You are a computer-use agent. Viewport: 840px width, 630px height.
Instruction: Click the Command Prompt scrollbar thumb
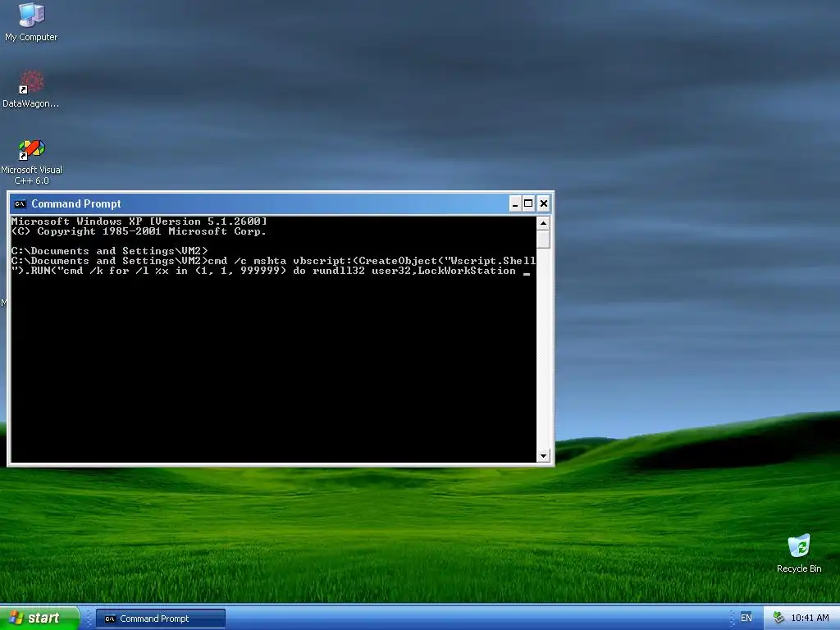coord(543,239)
